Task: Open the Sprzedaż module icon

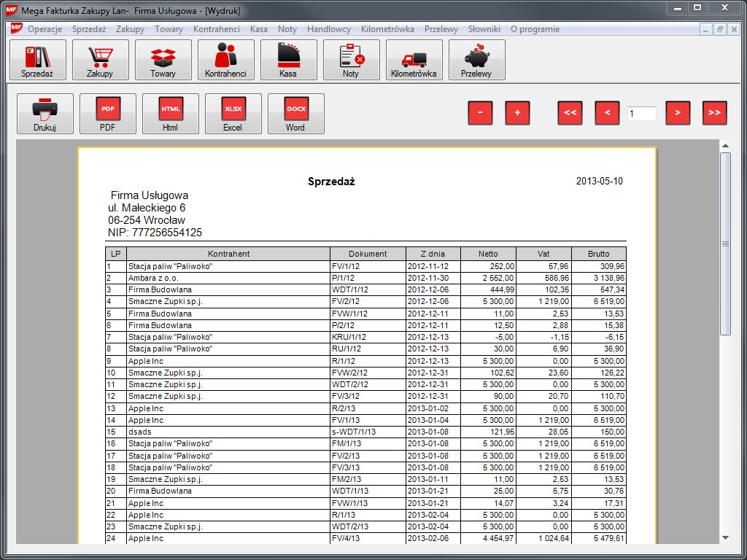Action: (x=37, y=60)
